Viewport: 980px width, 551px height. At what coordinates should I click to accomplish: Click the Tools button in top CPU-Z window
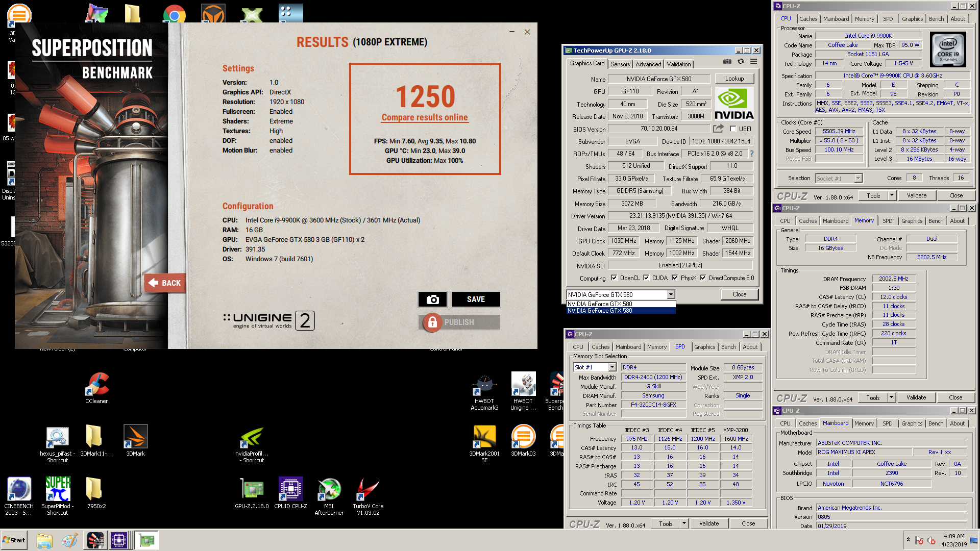873,195
